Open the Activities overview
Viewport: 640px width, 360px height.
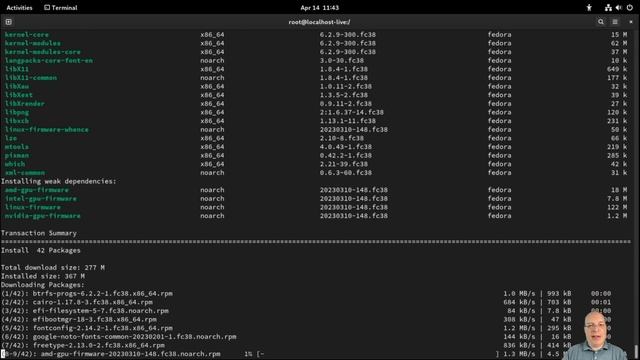[x=19, y=8]
